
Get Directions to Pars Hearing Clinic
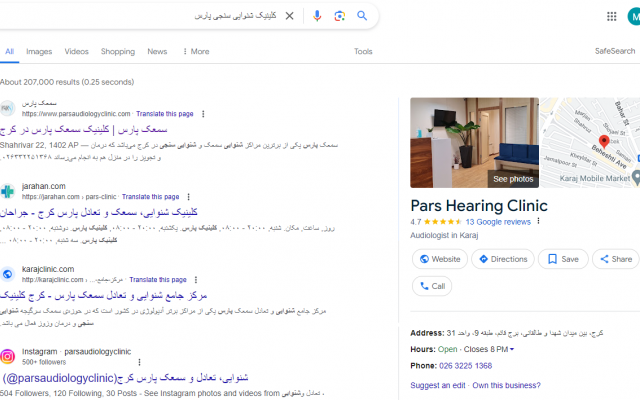tap(503, 259)
